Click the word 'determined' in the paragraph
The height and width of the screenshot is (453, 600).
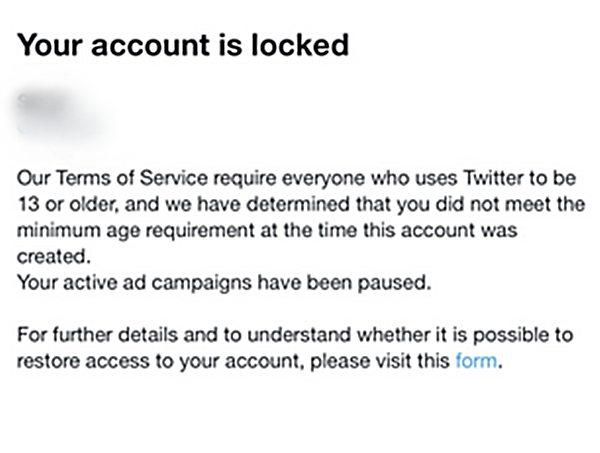tap(298, 204)
